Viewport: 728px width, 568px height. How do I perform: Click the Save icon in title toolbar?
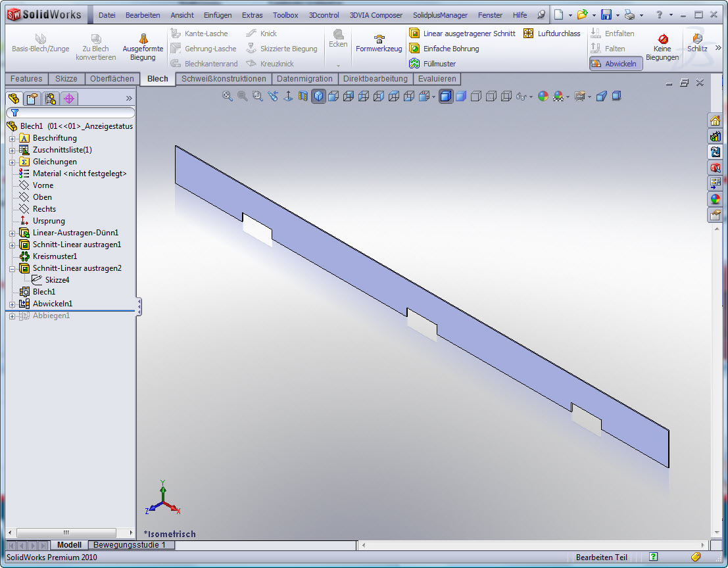tap(606, 15)
